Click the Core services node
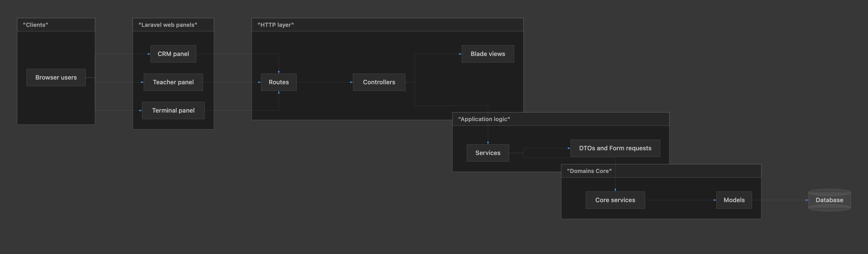868x254 pixels. tap(615, 200)
